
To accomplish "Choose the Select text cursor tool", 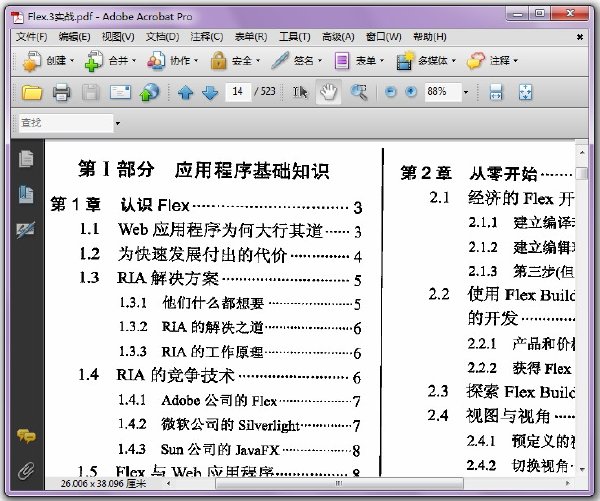I will 300,92.
